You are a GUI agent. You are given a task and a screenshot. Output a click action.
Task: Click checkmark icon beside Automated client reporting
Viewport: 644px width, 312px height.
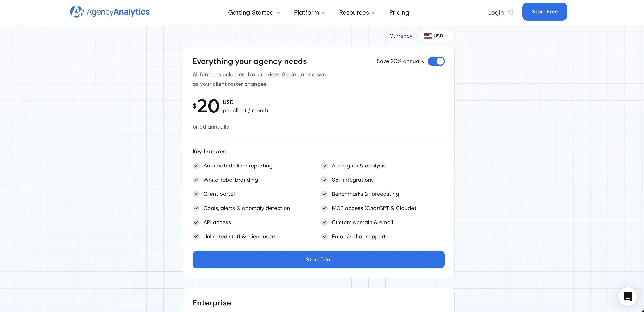point(196,166)
